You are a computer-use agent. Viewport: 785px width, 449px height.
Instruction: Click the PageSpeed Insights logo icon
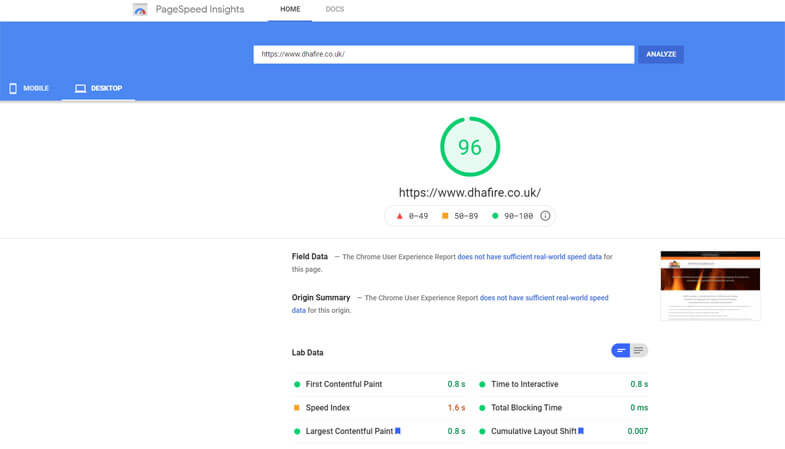[x=140, y=9]
